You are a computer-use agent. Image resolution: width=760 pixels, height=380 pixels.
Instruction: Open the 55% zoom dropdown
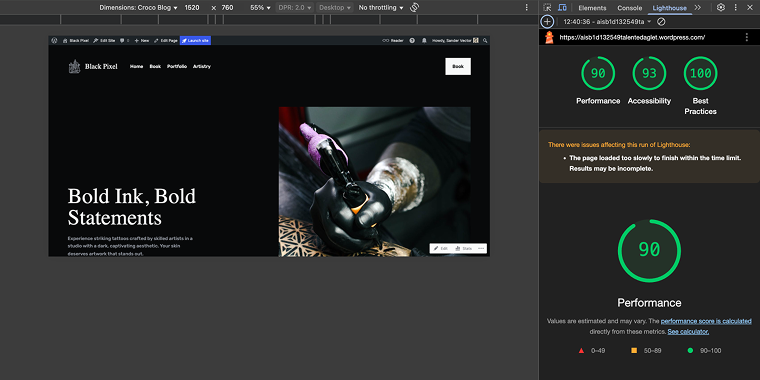click(260, 8)
